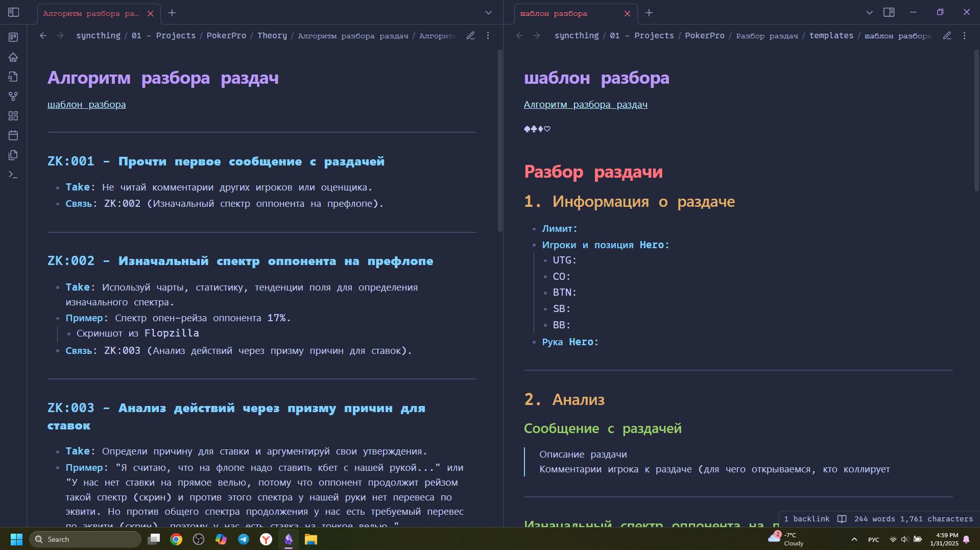Click the right pane vertical scrollbar
Image resolution: width=980 pixels, height=550 pixels.
[976, 121]
